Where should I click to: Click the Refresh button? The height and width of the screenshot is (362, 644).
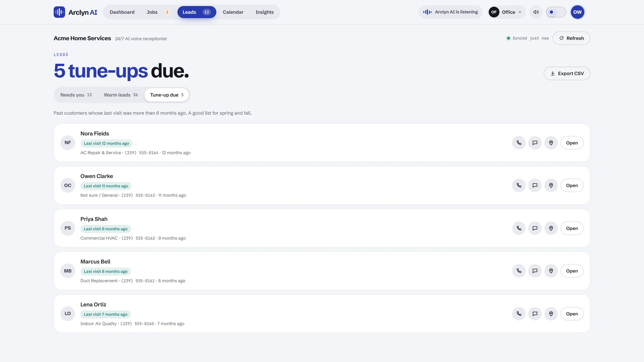(571, 38)
